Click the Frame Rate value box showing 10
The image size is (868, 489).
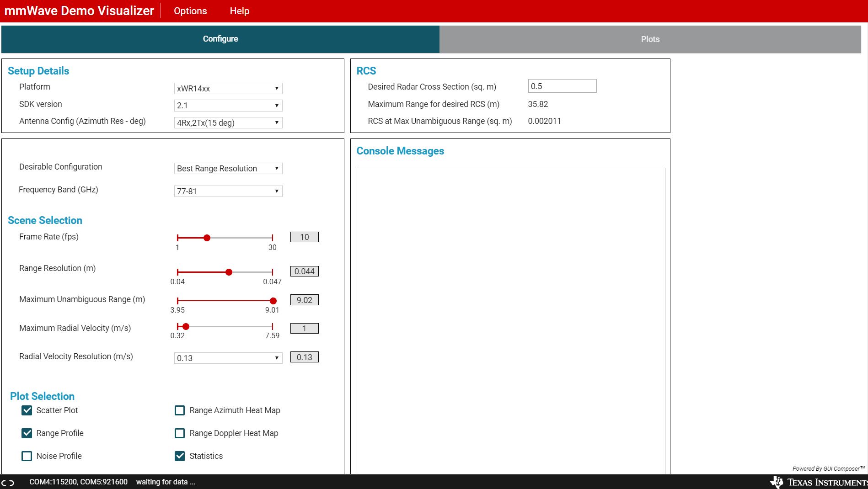click(x=305, y=237)
